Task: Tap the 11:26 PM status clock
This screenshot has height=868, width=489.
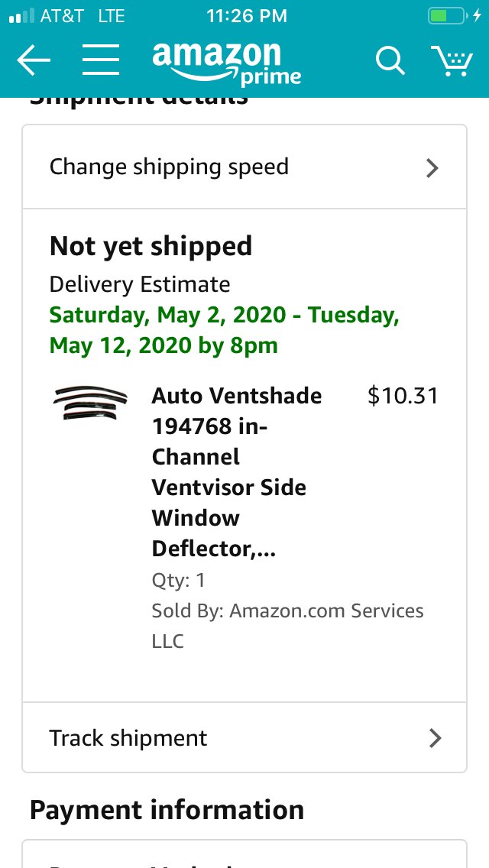Action: 247,16
